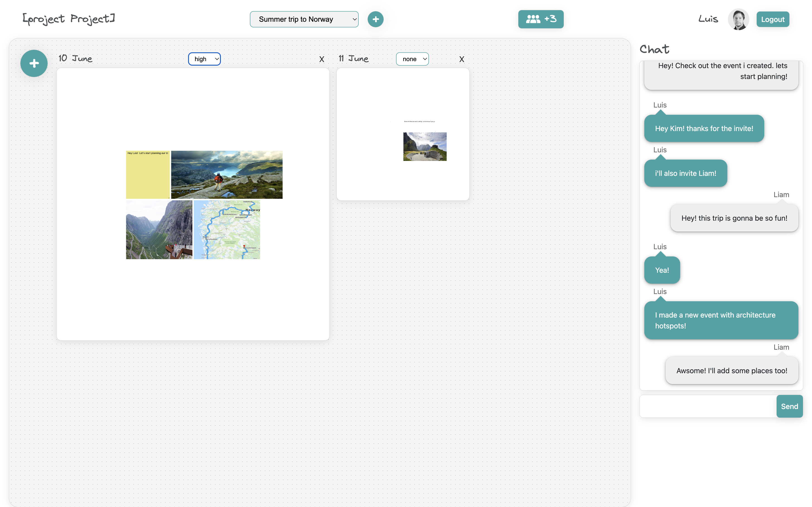Click the Send chat button
This screenshot has height=507, width=812.
click(x=789, y=406)
